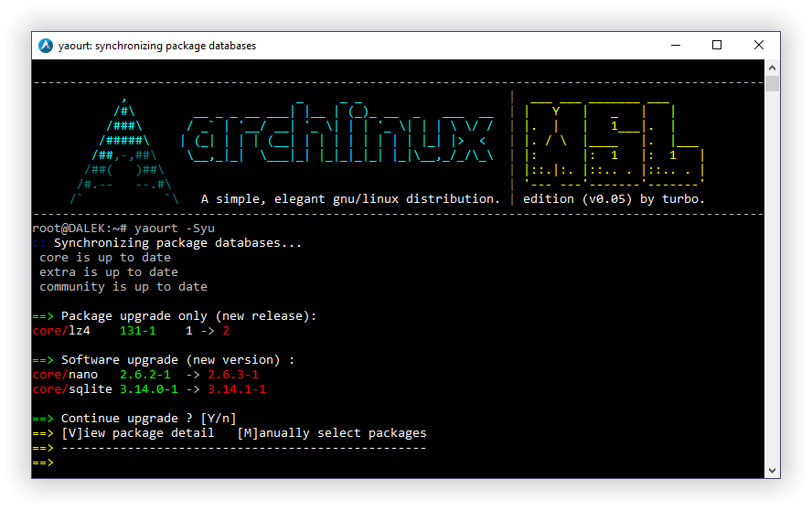Click the 'core/sqlite' package name
This screenshot has height=510, width=812.
[72, 388]
